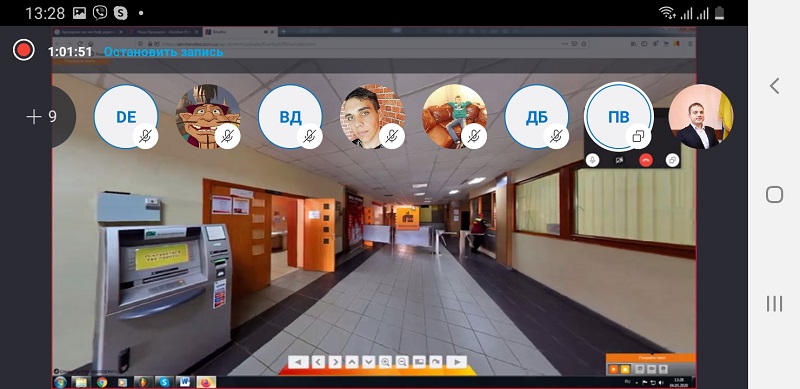800x389 pixels.
Task: Click zoom in magnifier on panorama toolbar
Action: [x=385, y=362]
